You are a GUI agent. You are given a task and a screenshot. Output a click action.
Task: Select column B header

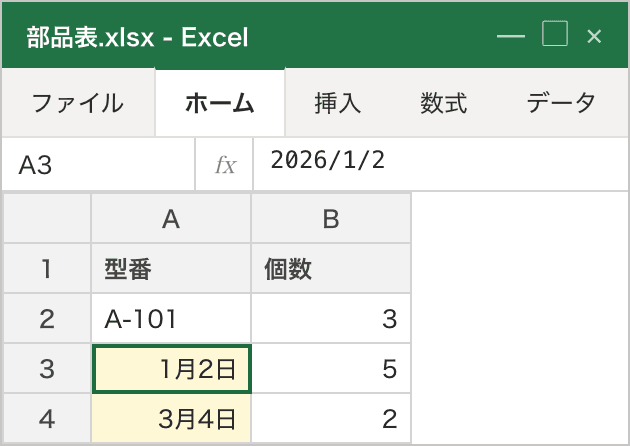331,219
